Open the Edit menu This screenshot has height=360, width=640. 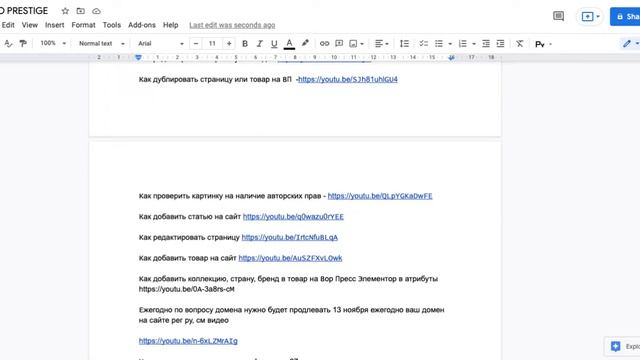click(x=8, y=25)
